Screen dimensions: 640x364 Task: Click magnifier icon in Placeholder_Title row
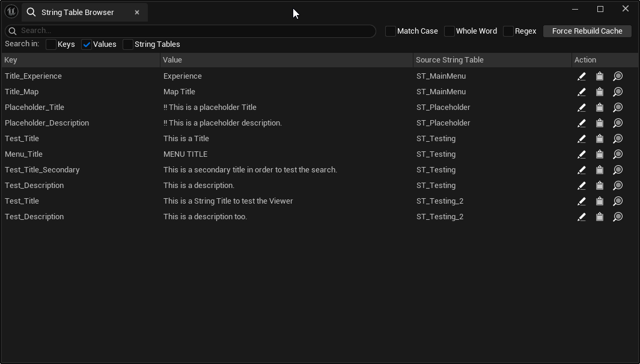point(618,108)
